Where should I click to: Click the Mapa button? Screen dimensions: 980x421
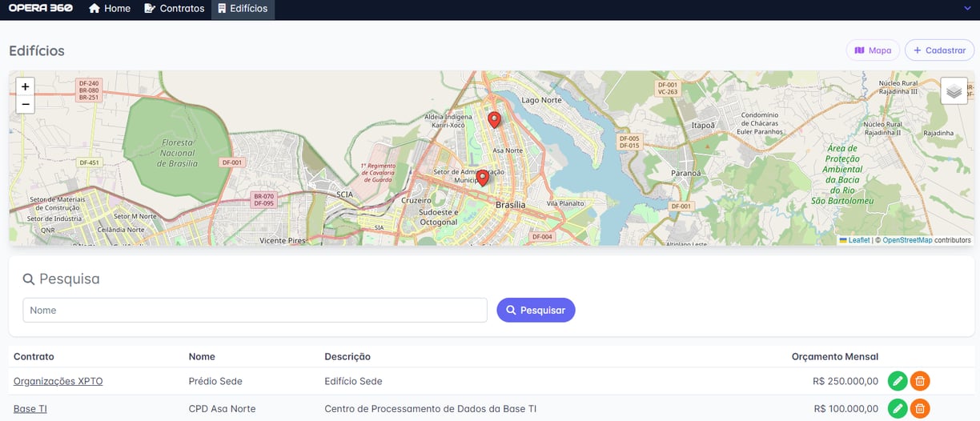(873, 50)
